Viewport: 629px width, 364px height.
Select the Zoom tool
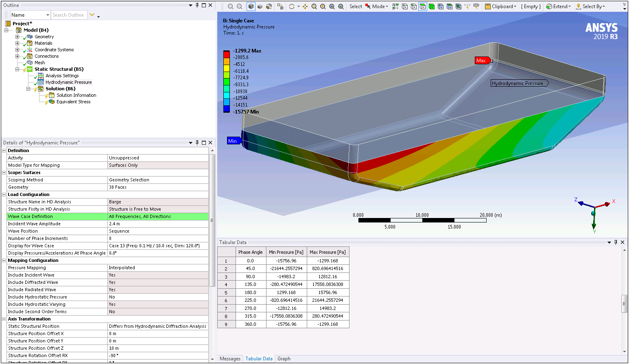tap(314, 7)
